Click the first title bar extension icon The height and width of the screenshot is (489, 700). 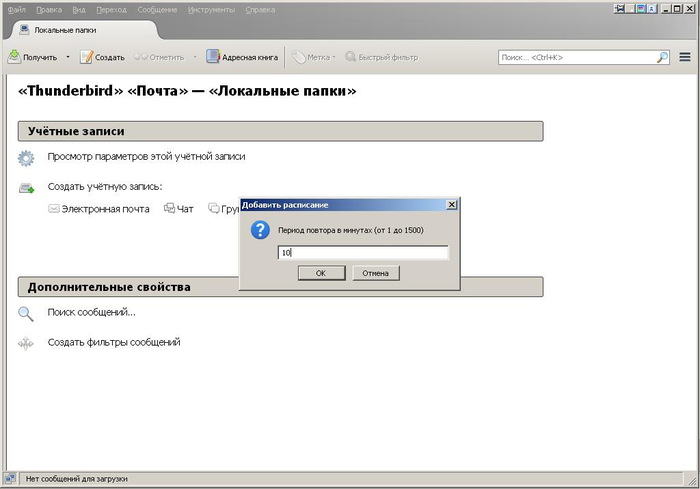coord(619,8)
